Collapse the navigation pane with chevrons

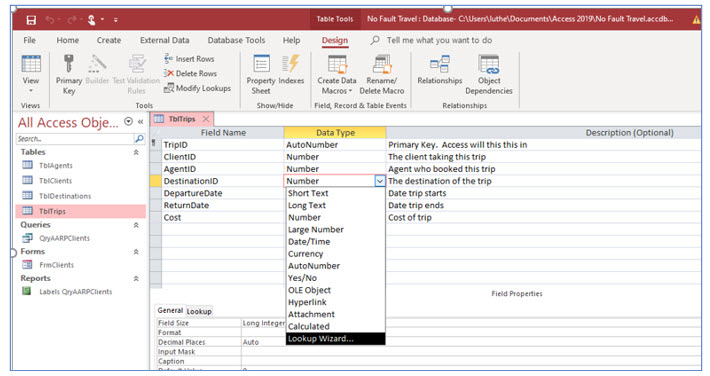[x=141, y=121]
